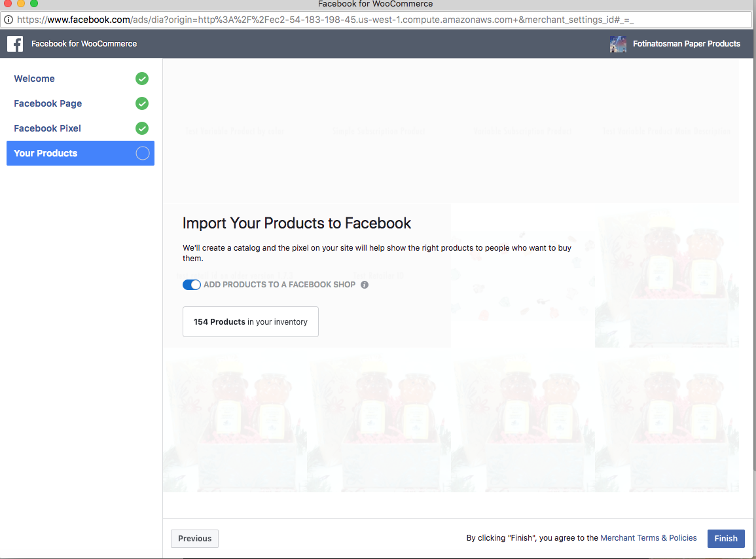756x559 pixels.
Task: Click the ADD PRODUCTS TO A FACEBOOK SHOP label
Action: coord(279,285)
